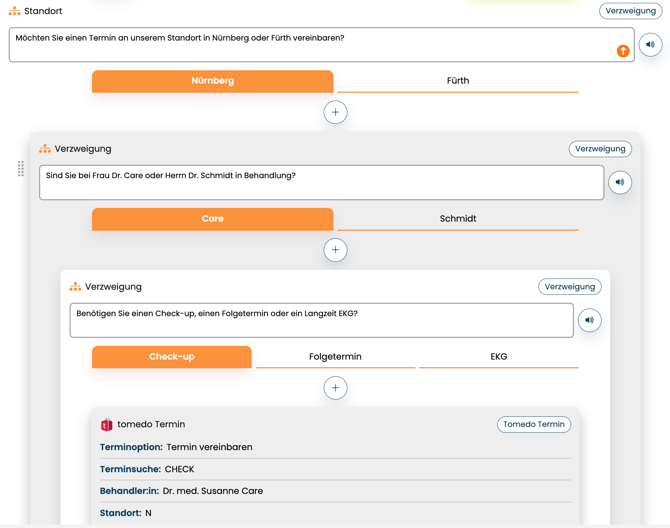670x528 pixels.
Task: Select the Fürth tab
Action: pos(457,81)
